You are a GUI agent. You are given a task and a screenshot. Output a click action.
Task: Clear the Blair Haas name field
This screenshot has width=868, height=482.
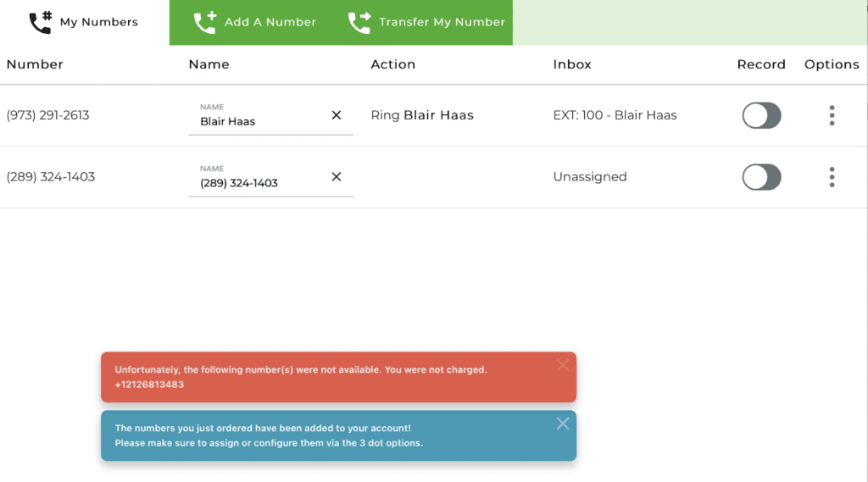[x=336, y=115]
